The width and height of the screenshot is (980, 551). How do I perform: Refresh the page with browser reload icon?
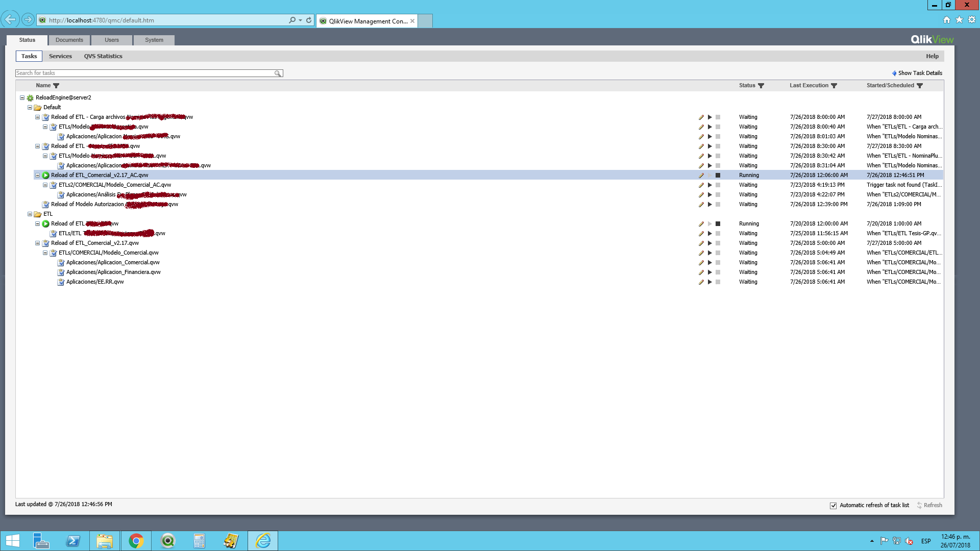pos(309,20)
